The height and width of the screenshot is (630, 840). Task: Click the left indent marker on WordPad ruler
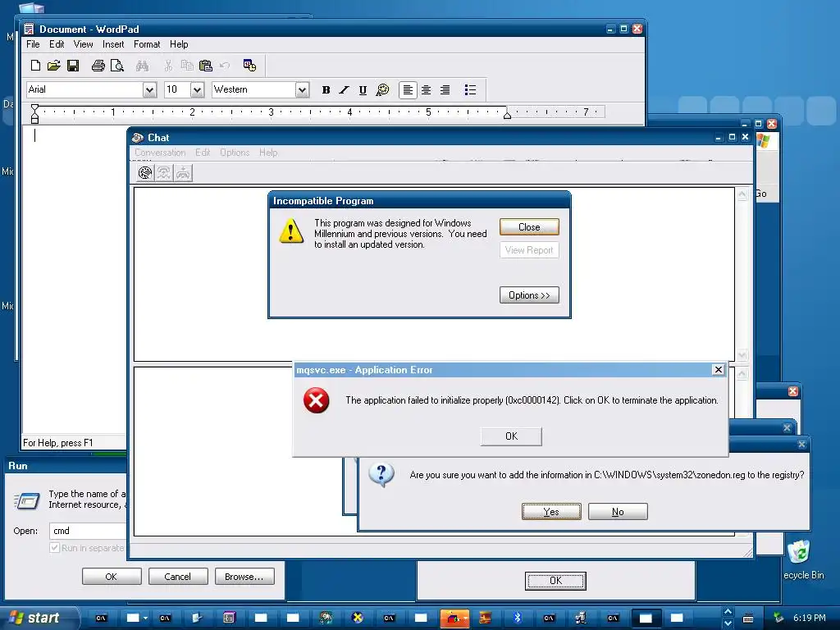click(34, 114)
